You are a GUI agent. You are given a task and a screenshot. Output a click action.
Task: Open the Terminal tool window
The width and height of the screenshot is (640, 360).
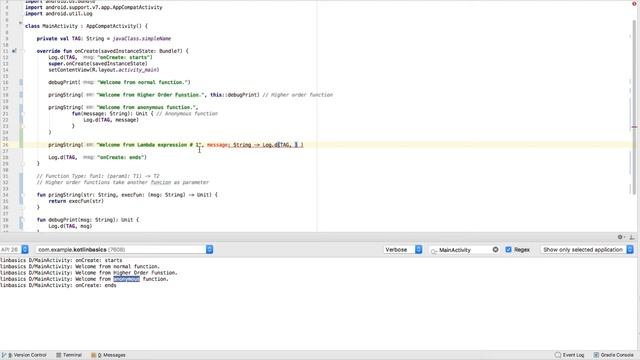click(69, 355)
